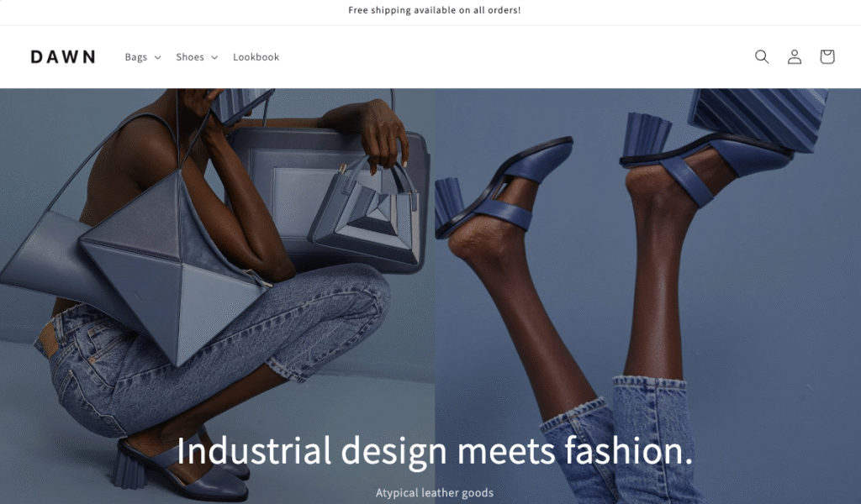Open the Shoes menu label
861x504 pixels.
[x=190, y=57]
